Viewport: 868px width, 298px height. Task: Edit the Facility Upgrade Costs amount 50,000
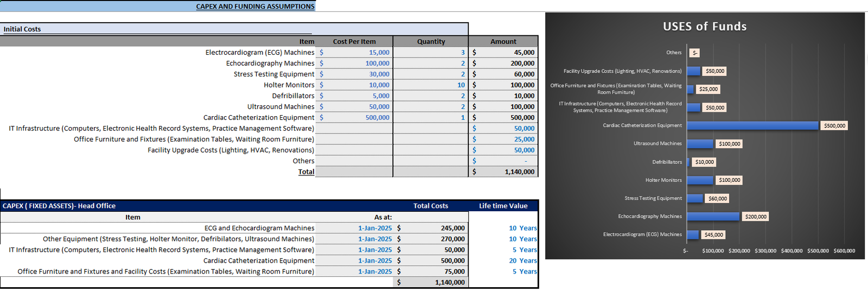pyautogui.click(x=503, y=150)
